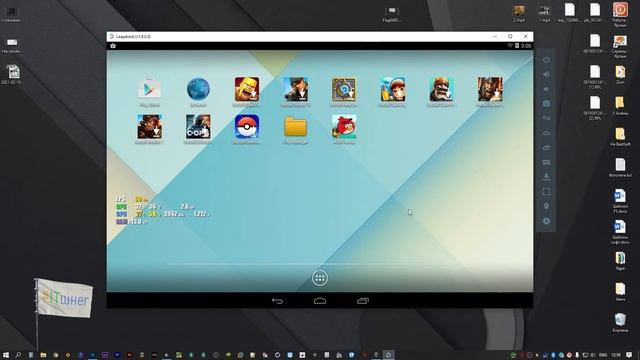
Task: Launch the Clash Royale game icon
Action: click(441, 89)
